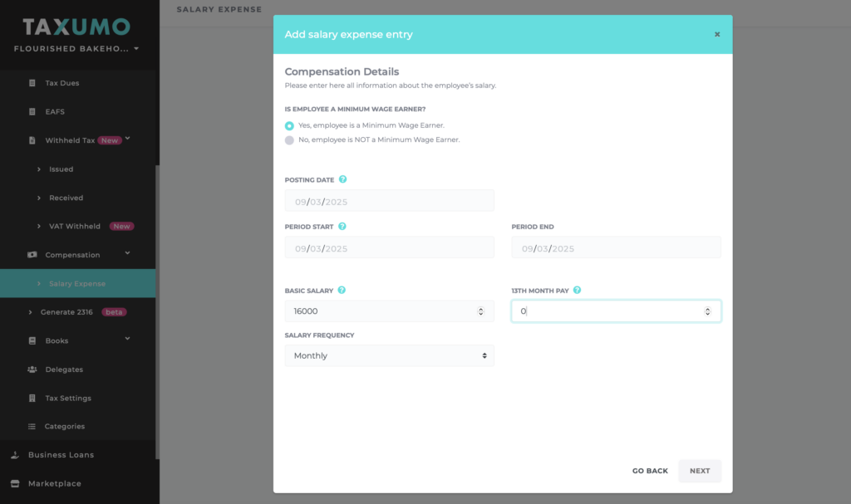Click the help icon next to Period Start

pyautogui.click(x=342, y=226)
